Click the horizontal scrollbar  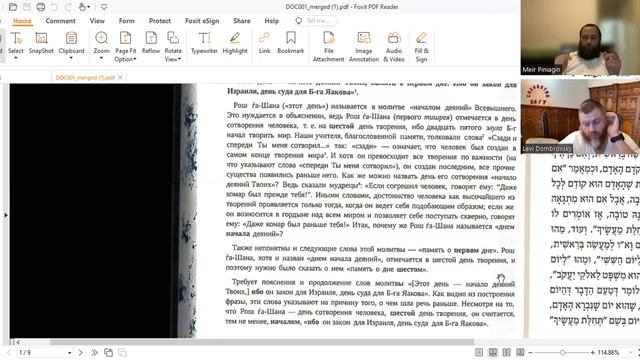click(262, 342)
